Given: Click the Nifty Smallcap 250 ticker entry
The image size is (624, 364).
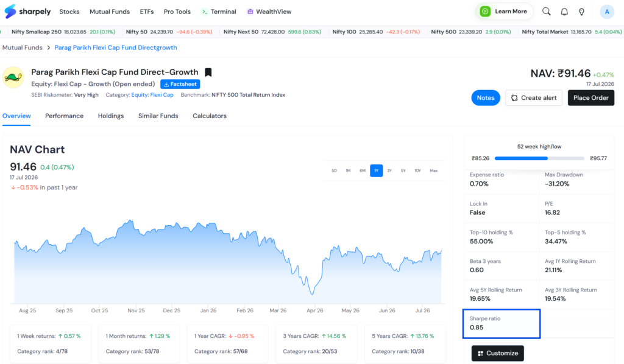Looking at the screenshot, I should point(63,32).
